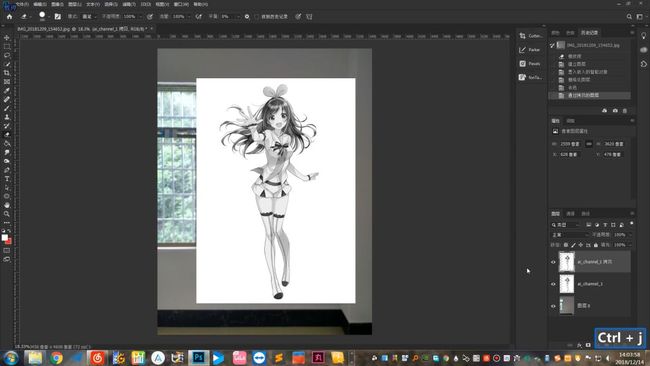Select the Zoom tool
Viewport: 650px width, 366px height.
click(x=7, y=214)
